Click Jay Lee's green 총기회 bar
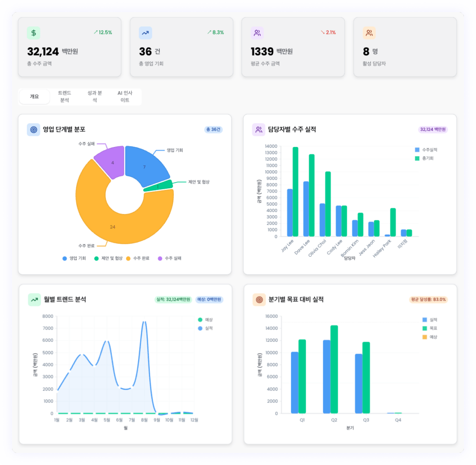 coord(295,192)
